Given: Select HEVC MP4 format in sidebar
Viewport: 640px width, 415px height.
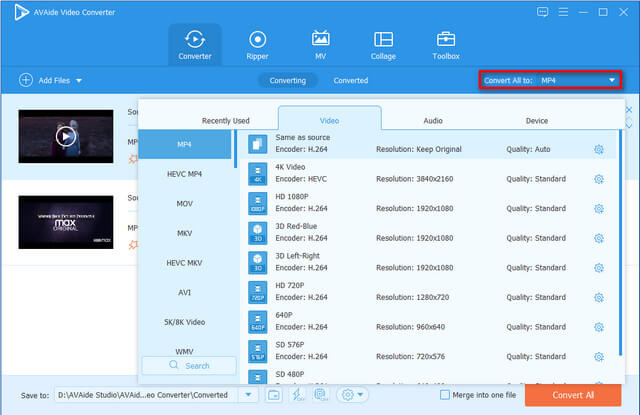Looking at the screenshot, I should pos(184,174).
